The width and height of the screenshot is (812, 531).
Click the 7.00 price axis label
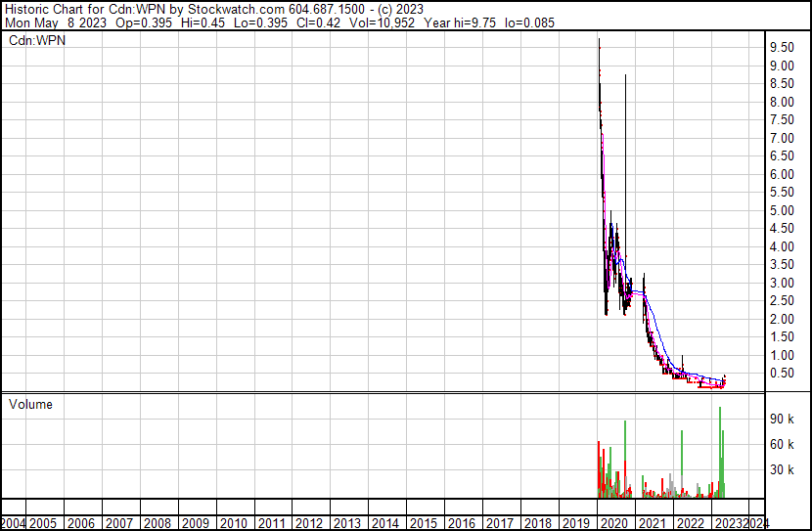click(782, 138)
